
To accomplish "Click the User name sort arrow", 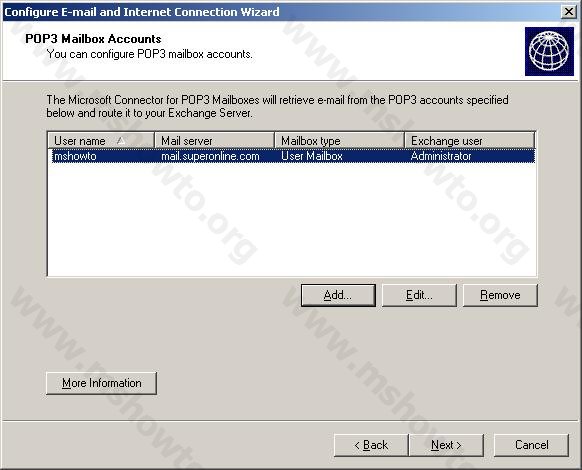I will (121, 141).
